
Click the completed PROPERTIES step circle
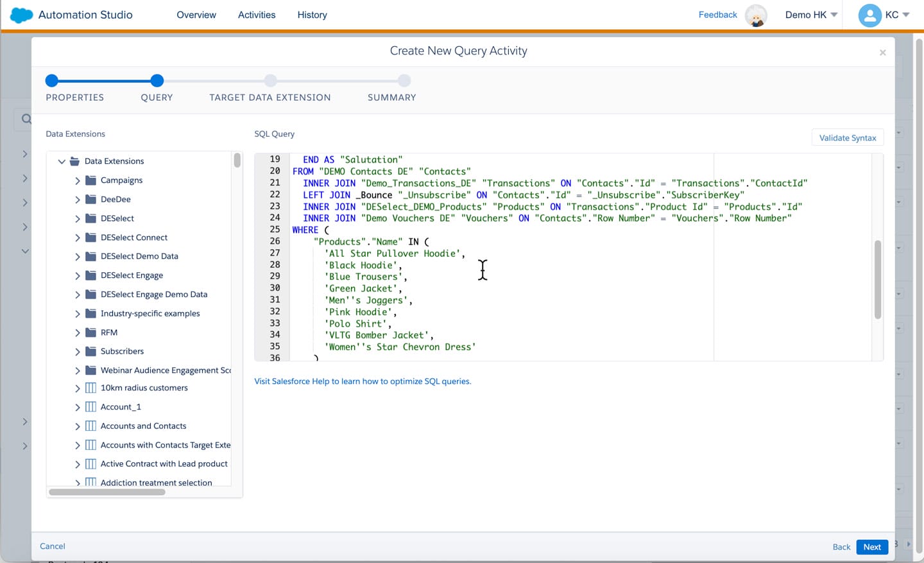point(51,81)
